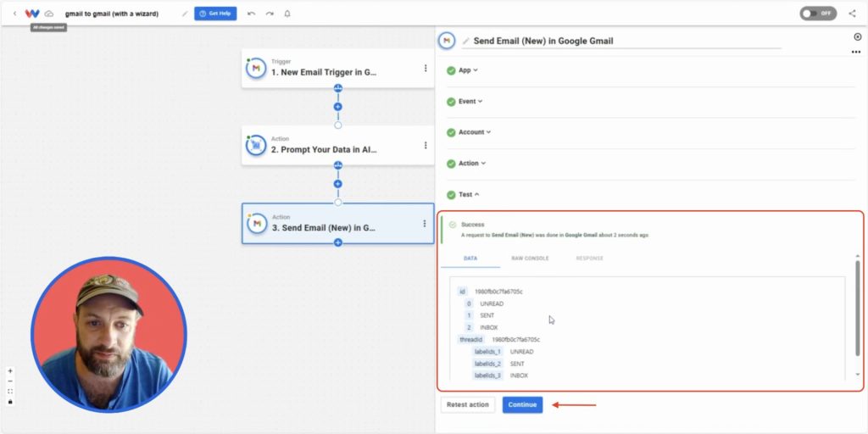The image size is (868, 434).
Task: Click the Retest action button
Action: pyautogui.click(x=468, y=404)
